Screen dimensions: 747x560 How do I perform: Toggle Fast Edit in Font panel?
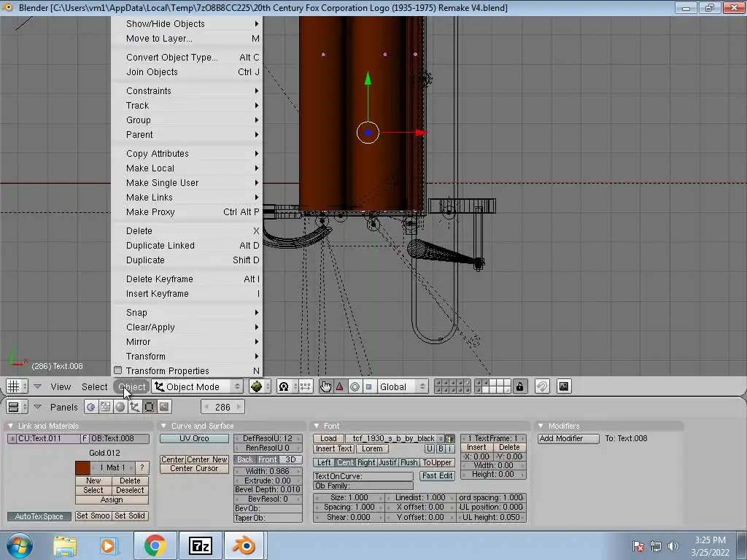point(438,475)
